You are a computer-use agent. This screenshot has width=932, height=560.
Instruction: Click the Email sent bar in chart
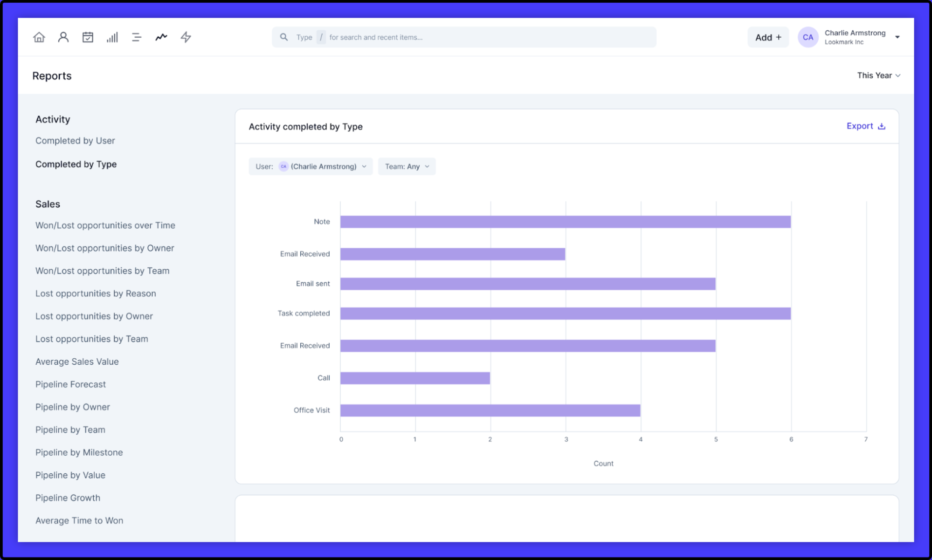528,284
